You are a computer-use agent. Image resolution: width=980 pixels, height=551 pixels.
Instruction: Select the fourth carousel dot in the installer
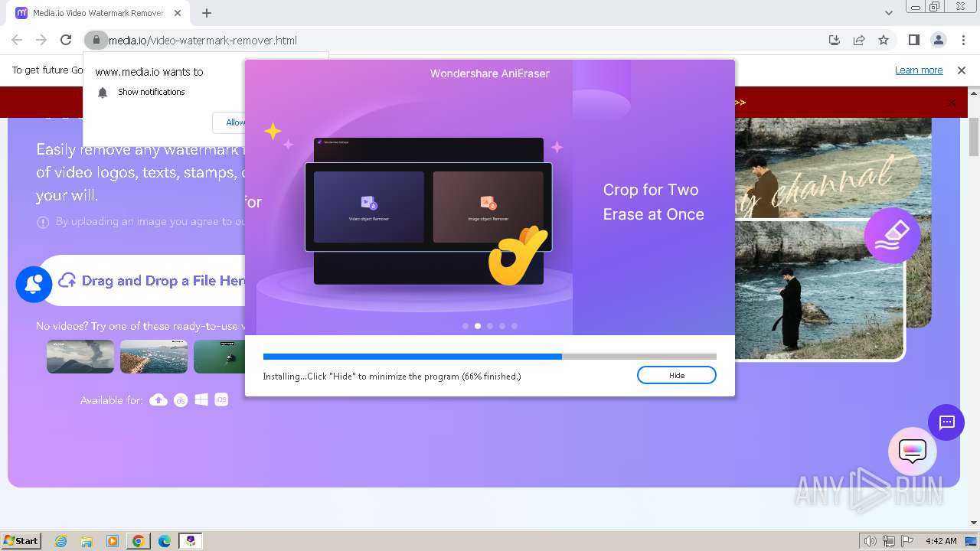[x=502, y=326]
